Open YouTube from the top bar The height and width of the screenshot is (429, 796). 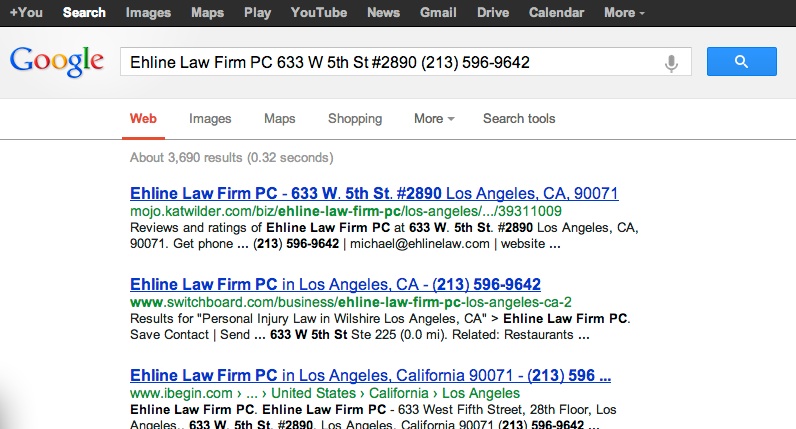click(319, 13)
